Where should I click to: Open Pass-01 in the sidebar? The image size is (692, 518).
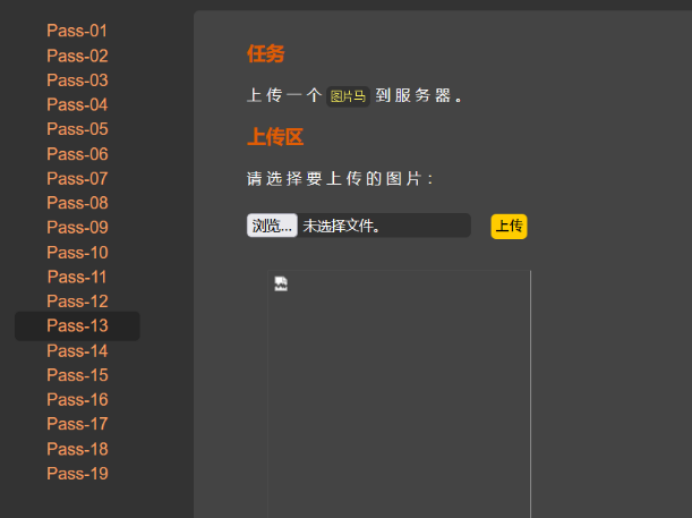(77, 31)
